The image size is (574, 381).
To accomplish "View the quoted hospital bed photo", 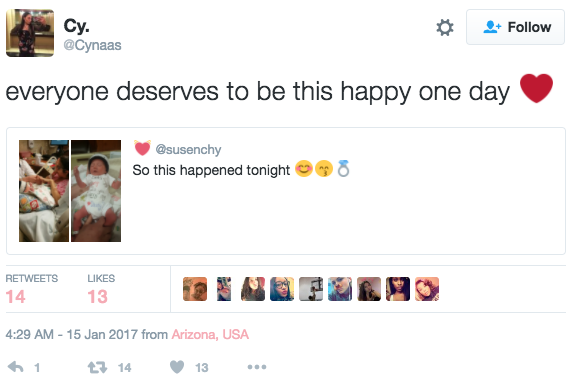I will click(x=44, y=191).
